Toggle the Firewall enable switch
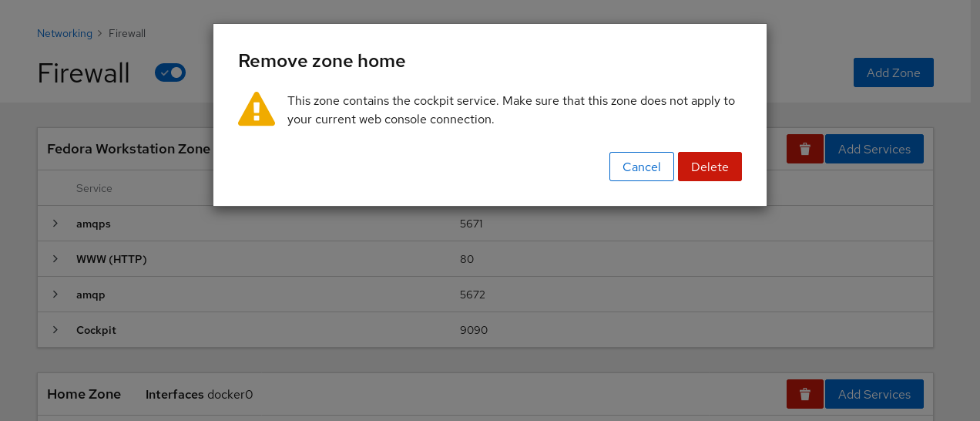 (x=170, y=72)
